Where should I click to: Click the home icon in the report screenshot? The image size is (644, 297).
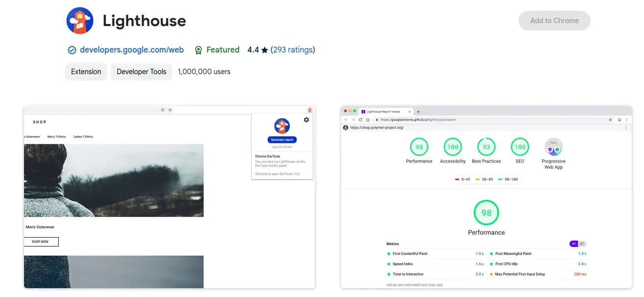[368, 120]
